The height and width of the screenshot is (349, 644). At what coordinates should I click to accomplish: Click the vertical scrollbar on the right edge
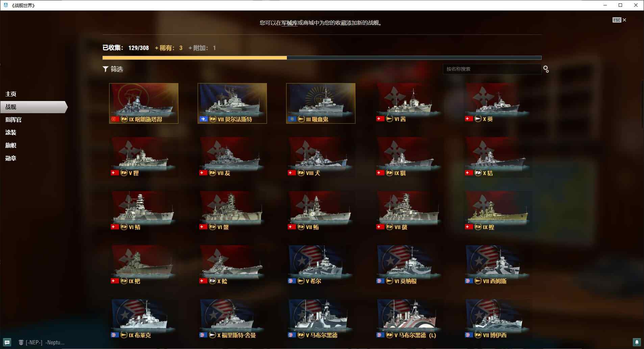click(642, 105)
